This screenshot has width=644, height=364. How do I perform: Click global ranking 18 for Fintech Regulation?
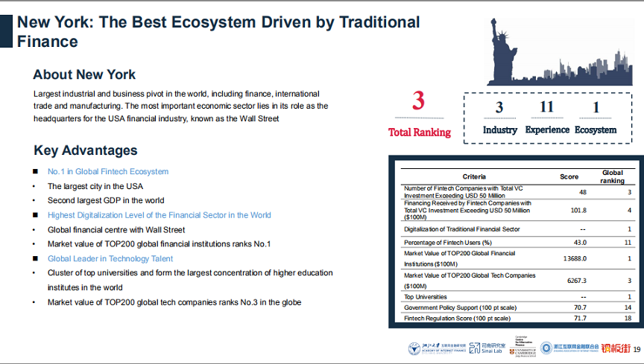click(x=628, y=318)
